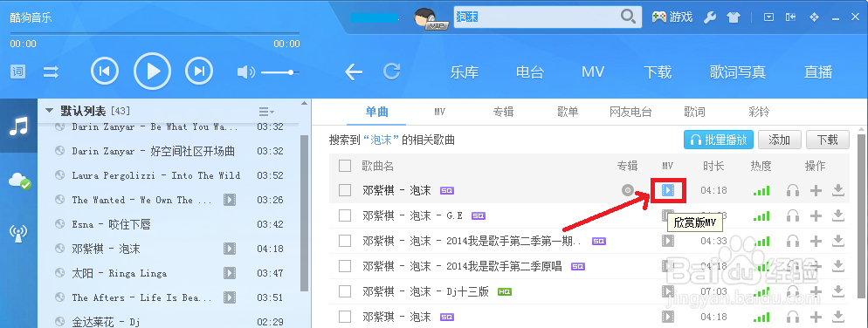Select the 单曲 results tab
Viewport: 868px width, 328px height.
point(377,112)
